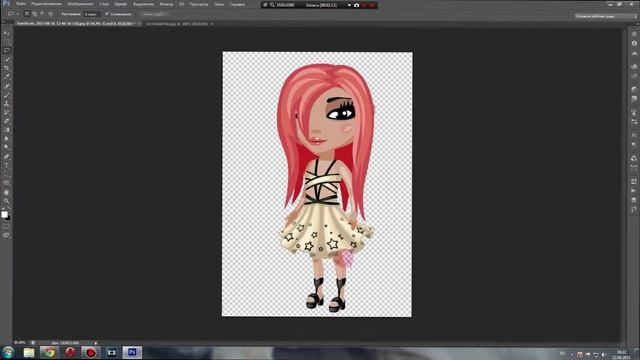The image size is (640, 360).
Task: Click the foreground color swatch
Action: [x=4, y=214]
